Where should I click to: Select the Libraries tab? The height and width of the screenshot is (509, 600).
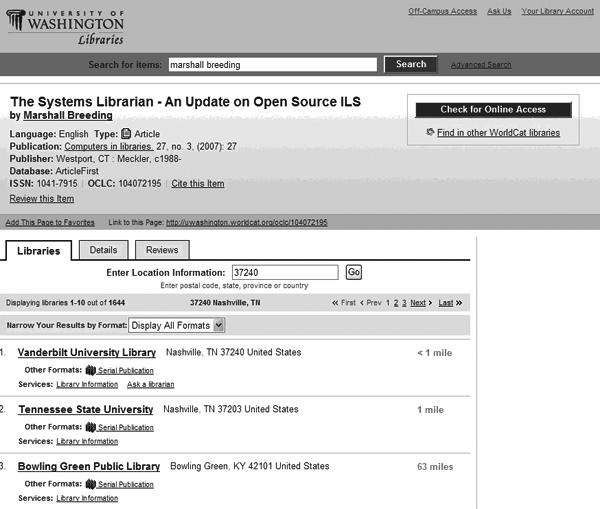coord(38,250)
